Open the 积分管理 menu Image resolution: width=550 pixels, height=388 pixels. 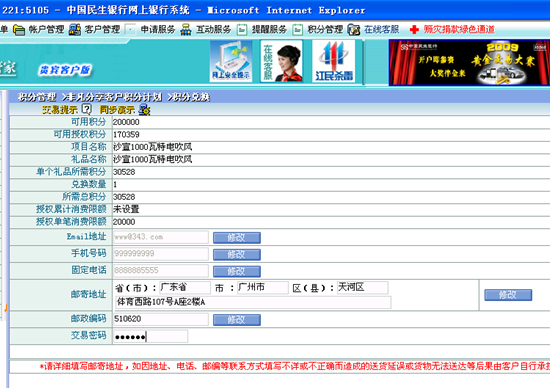coord(325,29)
